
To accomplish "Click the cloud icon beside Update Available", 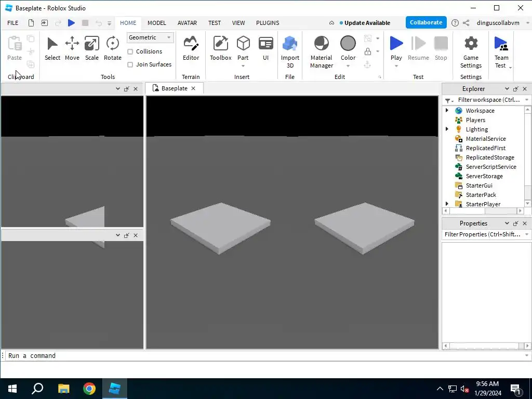I will pyautogui.click(x=331, y=23).
